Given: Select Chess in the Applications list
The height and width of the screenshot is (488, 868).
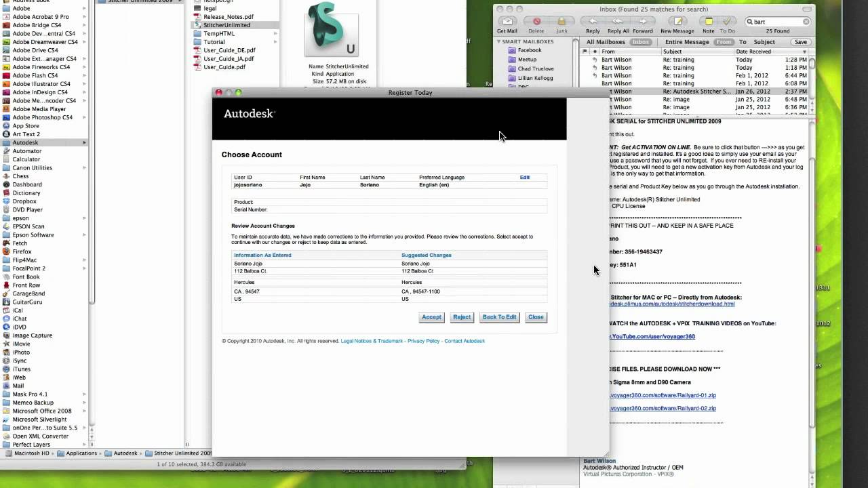Looking at the screenshot, I should tap(20, 176).
